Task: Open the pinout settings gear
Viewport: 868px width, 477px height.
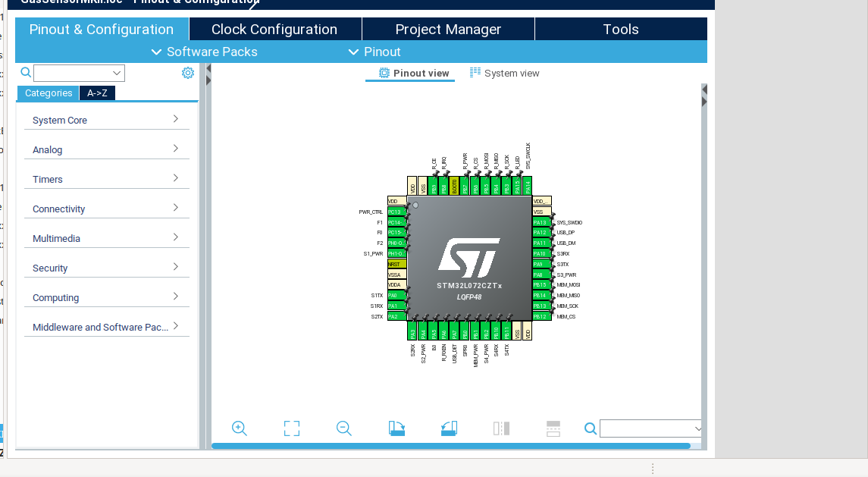Action: [x=187, y=72]
